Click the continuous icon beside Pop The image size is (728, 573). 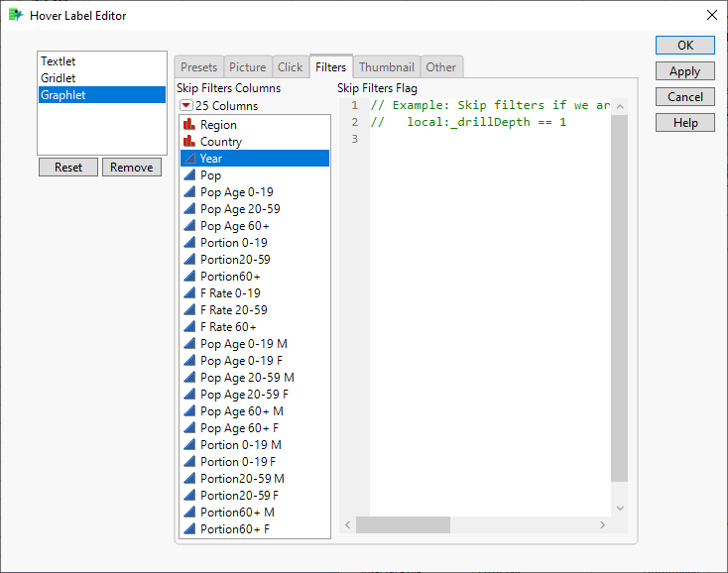click(189, 174)
